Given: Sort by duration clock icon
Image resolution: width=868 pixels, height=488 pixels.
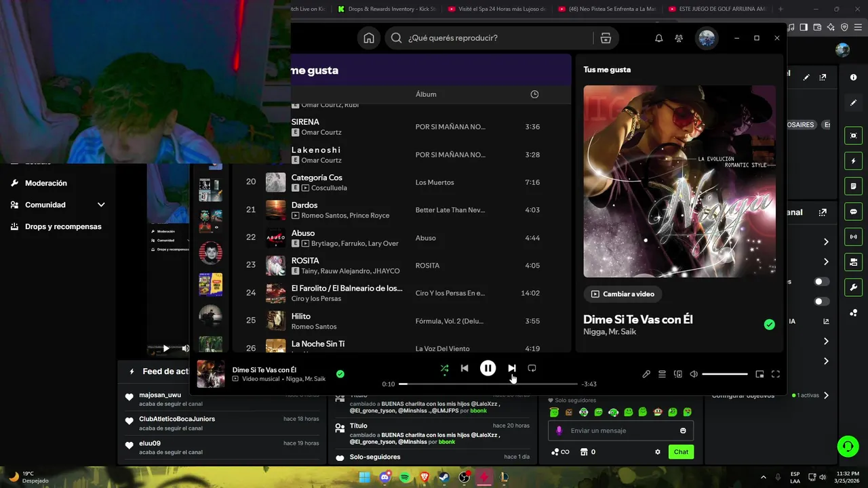Looking at the screenshot, I should tap(534, 94).
